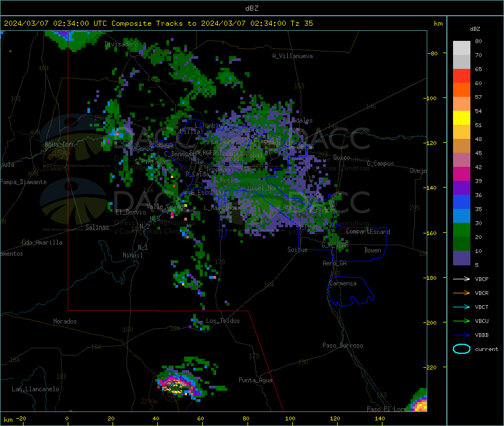The height and width of the screenshot is (426, 504).
Task: Select the yellow 51 dBZ color swatch
Action: click(x=461, y=118)
